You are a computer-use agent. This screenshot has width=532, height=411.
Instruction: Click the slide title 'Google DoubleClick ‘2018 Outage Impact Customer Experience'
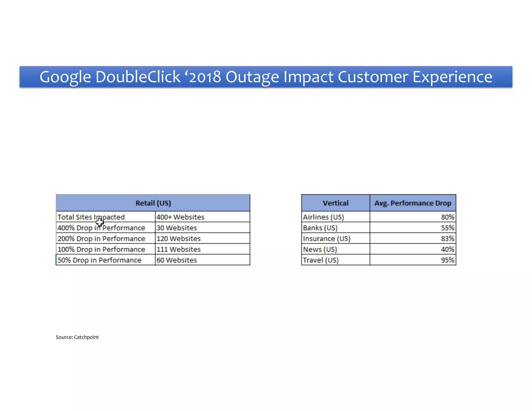coord(266,77)
